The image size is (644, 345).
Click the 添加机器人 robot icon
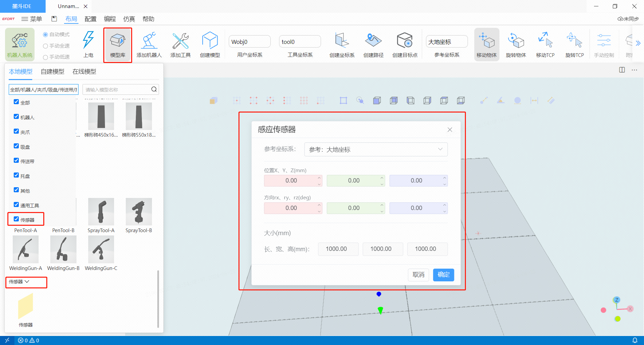coord(149,45)
